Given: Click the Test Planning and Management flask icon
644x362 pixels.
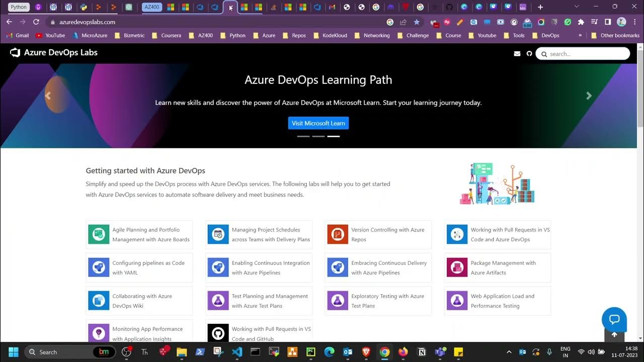Looking at the screenshot, I should tap(218, 301).
